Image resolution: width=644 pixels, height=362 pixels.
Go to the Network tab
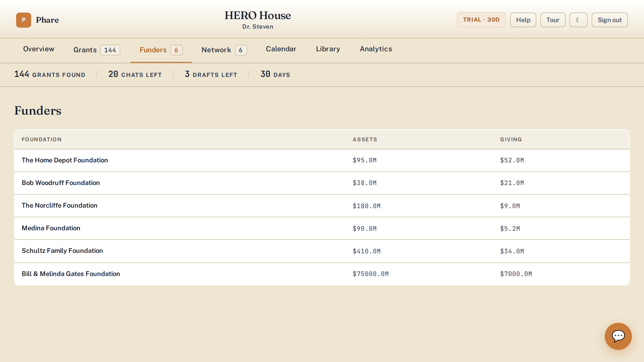point(224,50)
